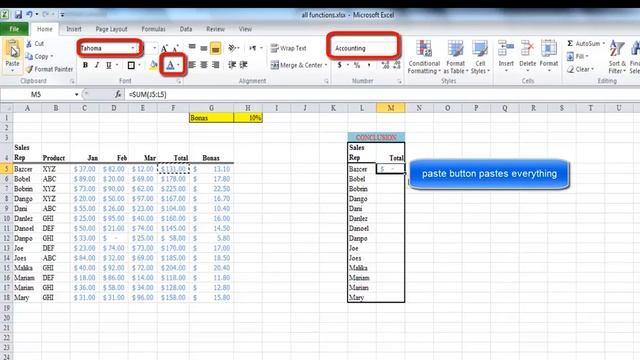Open the Fill command

pos(578,56)
